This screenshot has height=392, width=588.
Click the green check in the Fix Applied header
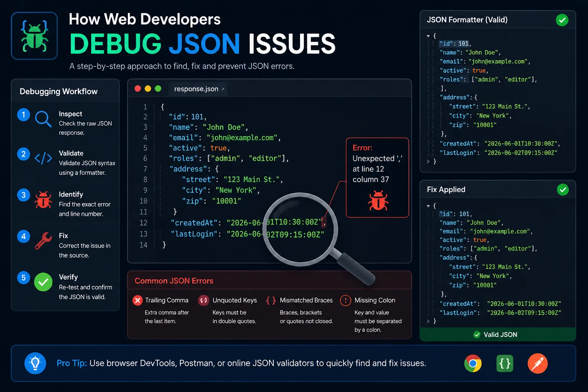click(x=563, y=189)
